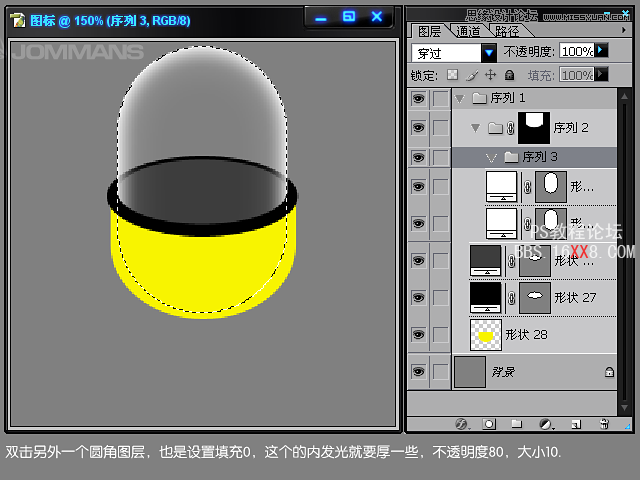Hide the 背景 layer via eye icon
The height and width of the screenshot is (480, 640).
tap(418, 372)
